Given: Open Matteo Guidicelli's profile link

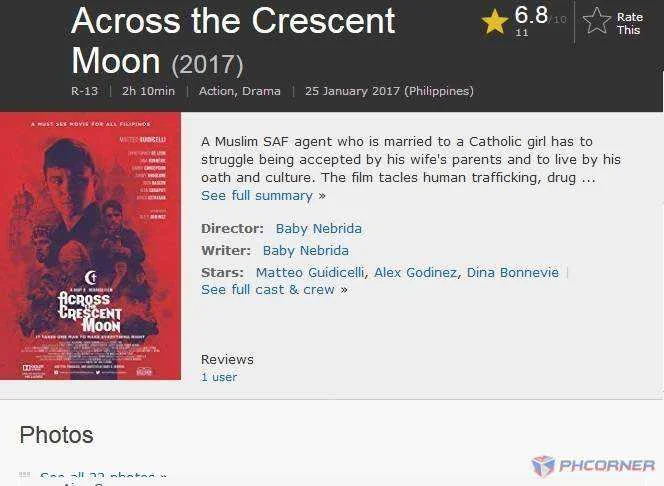Looking at the screenshot, I should click(x=310, y=273).
